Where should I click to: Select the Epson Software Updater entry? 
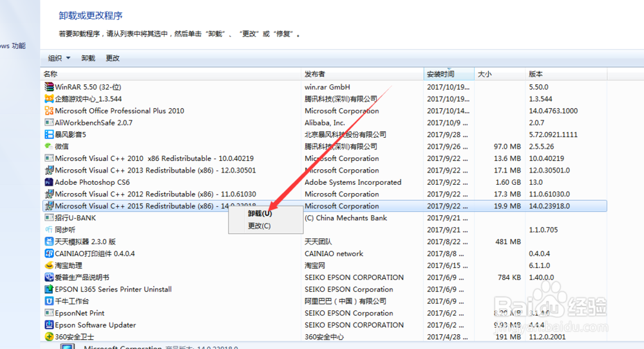[95, 325]
